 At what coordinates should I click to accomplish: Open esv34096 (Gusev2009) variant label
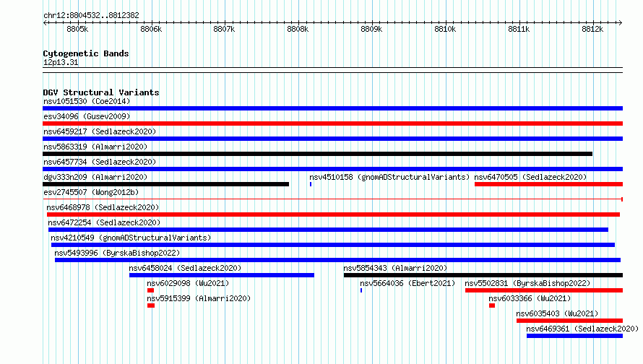(87, 116)
